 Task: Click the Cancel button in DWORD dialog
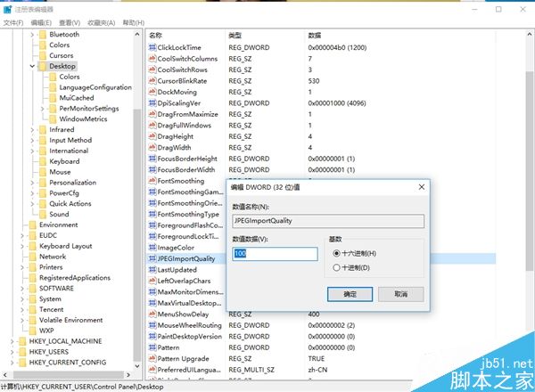[x=401, y=294]
